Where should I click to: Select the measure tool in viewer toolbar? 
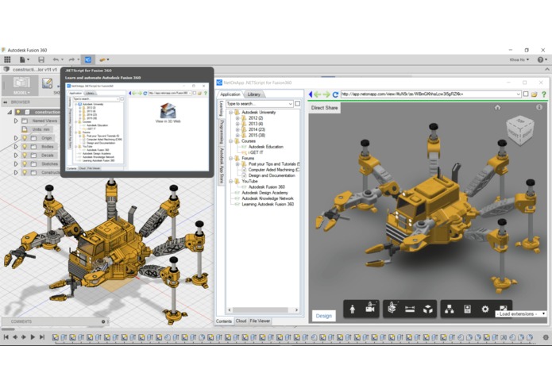(x=410, y=309)
